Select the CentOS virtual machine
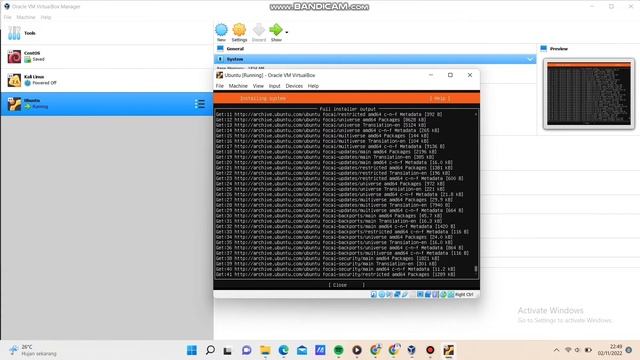This screenshot has width=640, height=360. [106, 56]
